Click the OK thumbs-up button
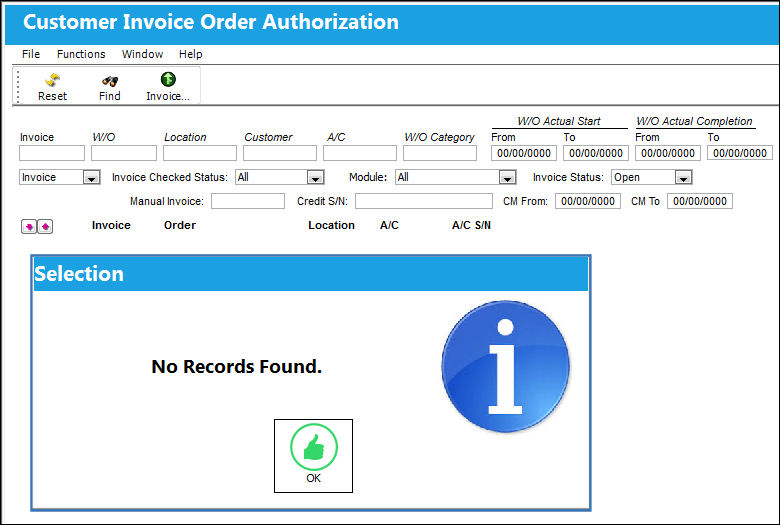The height and width of the screenshot is (525, 780). pyautogui.click(x=313, y=456)
